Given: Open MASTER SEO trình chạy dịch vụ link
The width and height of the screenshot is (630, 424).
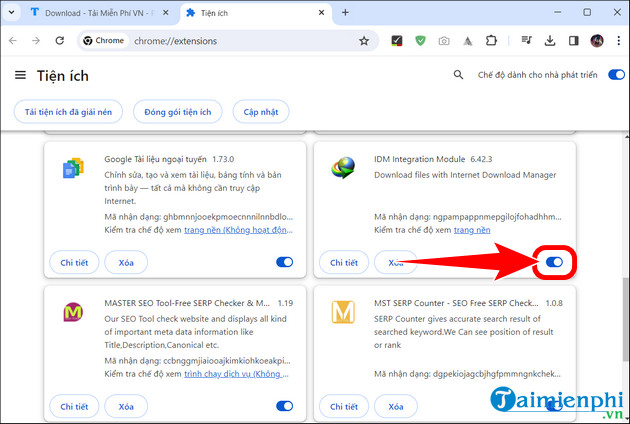Looking at the screenshot, I should point(236,374).
